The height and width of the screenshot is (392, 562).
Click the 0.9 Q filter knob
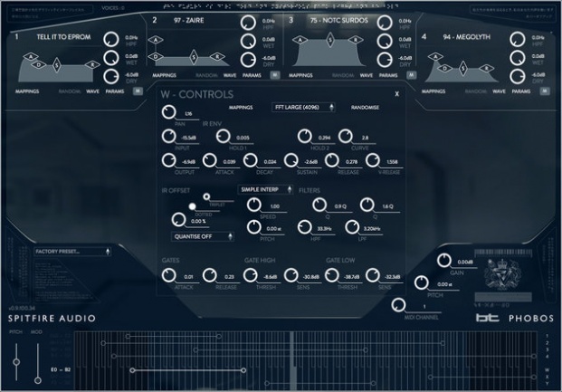319,205
